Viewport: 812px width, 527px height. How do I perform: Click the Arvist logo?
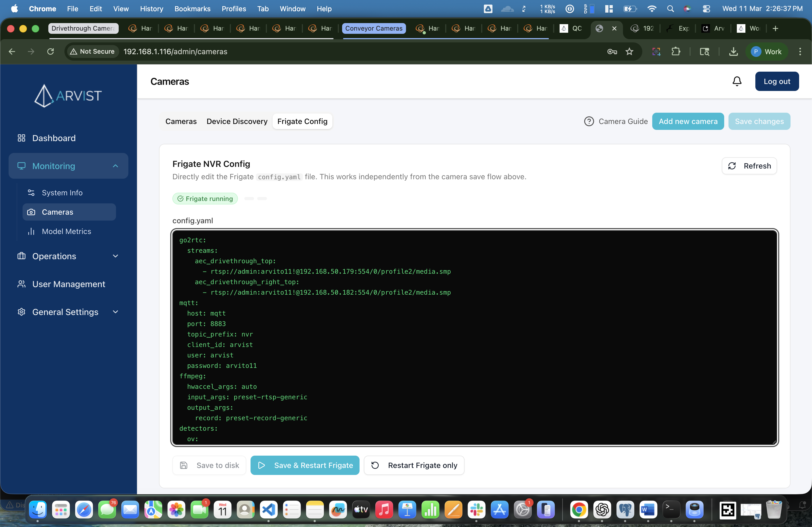68,96
